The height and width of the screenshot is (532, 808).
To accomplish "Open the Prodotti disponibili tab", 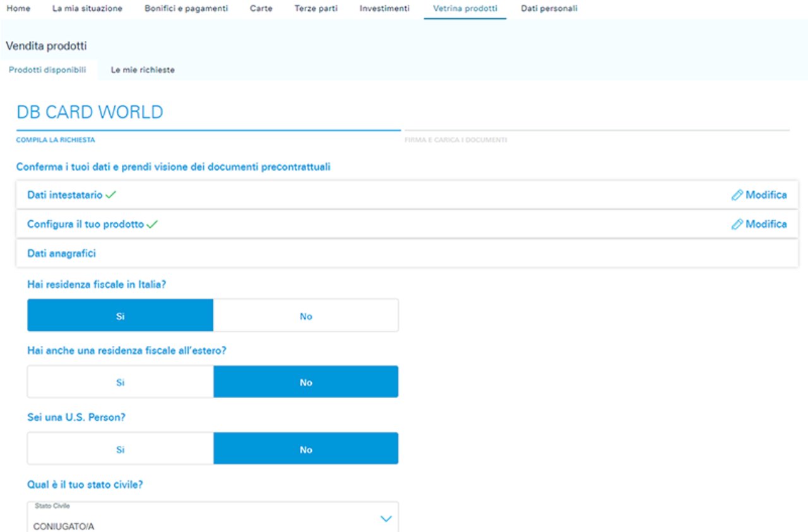I will pyautogui.click(x=47, y=70).
